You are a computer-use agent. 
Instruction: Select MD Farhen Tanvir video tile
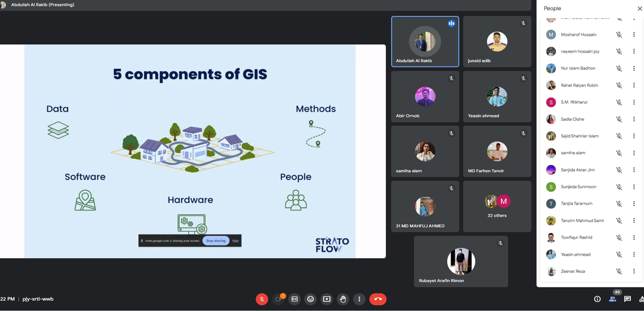tap(497, 152)
